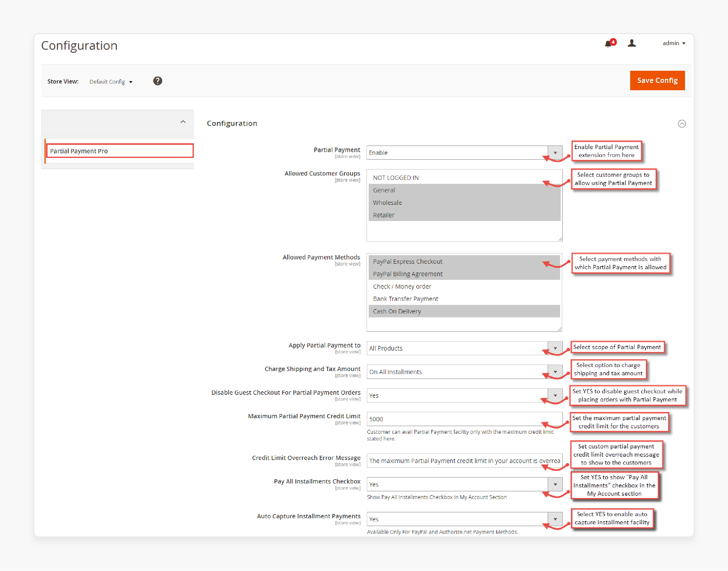Select NOT LOGGED IN customer group
Image resolution: width=728 pixels, height=571 pixels.
click(464, 178)
